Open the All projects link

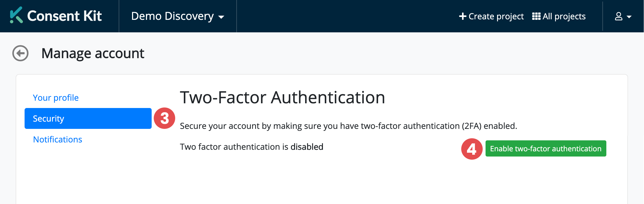pyautogui.click(x=564, y=16)
